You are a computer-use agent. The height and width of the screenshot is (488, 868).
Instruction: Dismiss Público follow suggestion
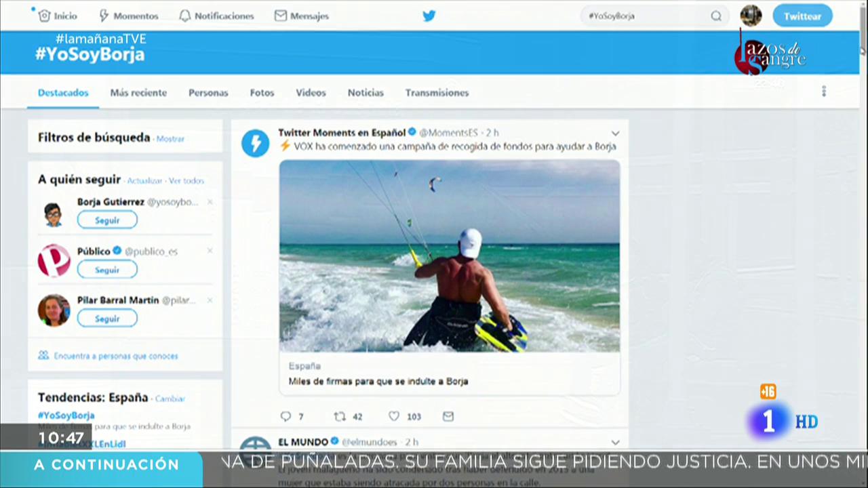coord(210,251)
